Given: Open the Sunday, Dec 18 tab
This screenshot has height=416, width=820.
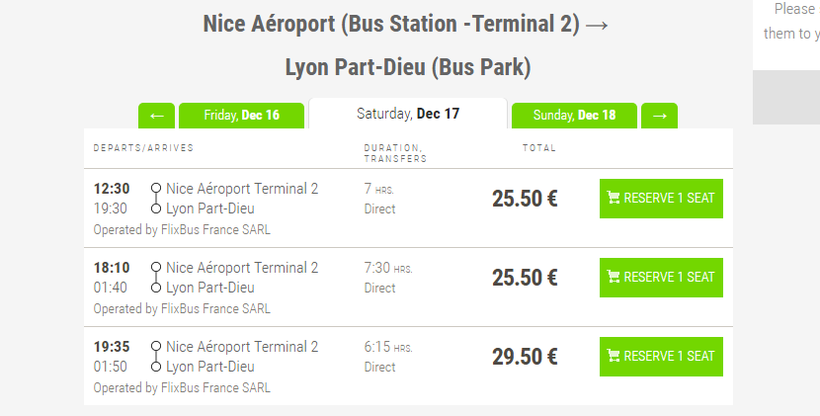Looking at the screenshot, I should 574,115.
